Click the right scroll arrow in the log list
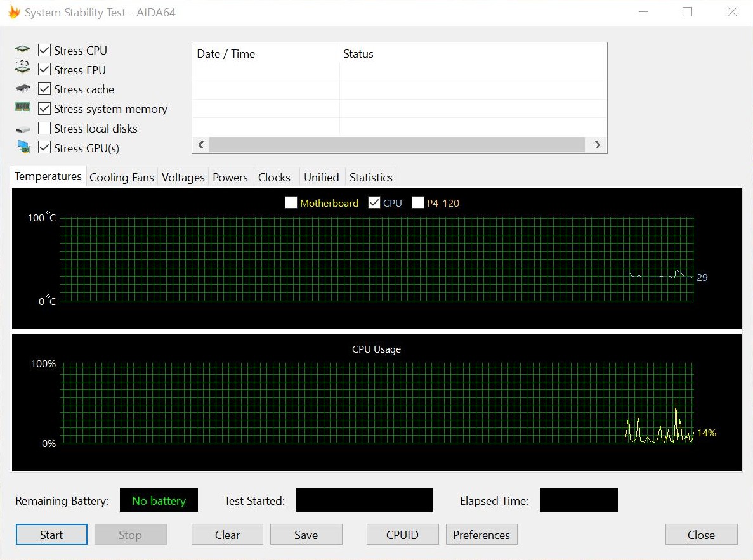The width and height of the screenshot is (753, 560). click(x=598, y=145)
